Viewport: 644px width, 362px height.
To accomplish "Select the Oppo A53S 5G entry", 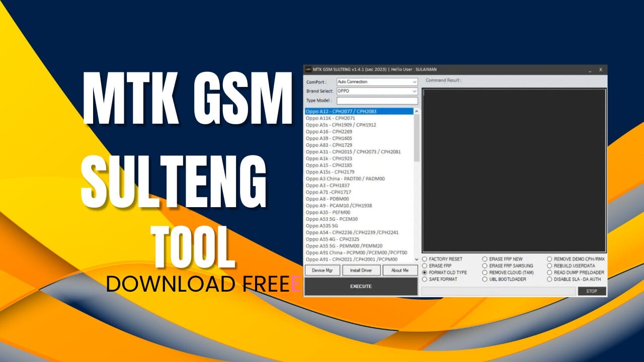I will tap(332, 227).
